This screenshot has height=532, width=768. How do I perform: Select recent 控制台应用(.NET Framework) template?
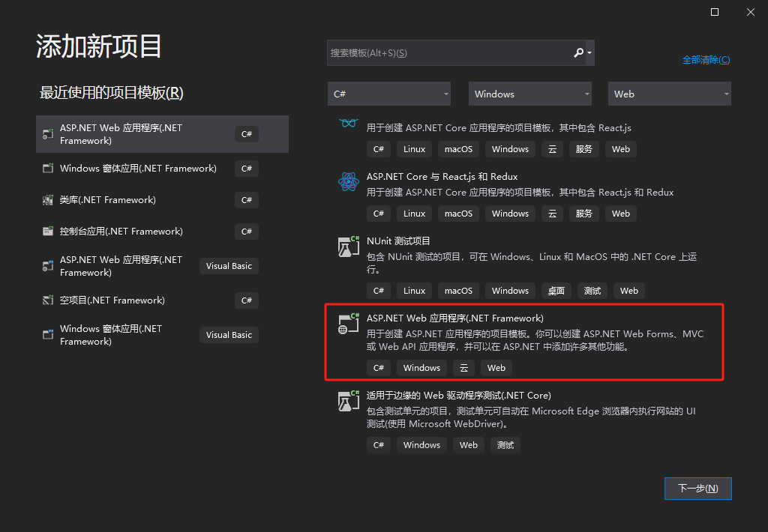162,231
